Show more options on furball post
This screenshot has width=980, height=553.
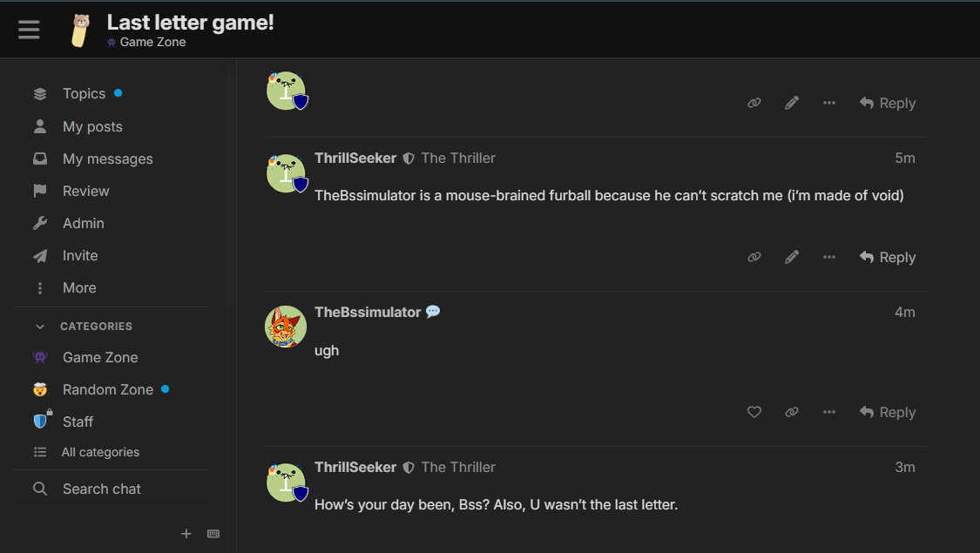(x=829, y=258)
